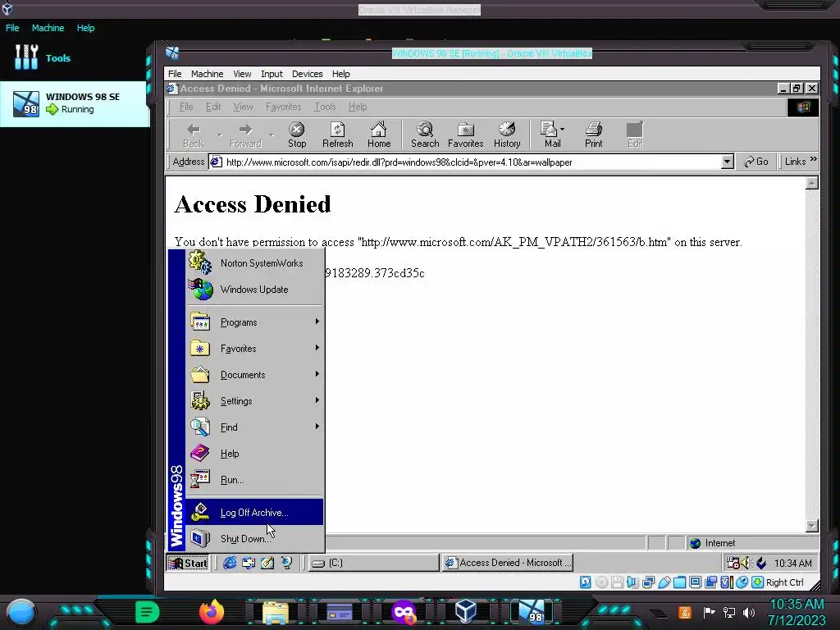Image resolution: width=840 pixels, height=630 pixels.
Task: Go to Home page icon
Action: (x=379, y=129)
